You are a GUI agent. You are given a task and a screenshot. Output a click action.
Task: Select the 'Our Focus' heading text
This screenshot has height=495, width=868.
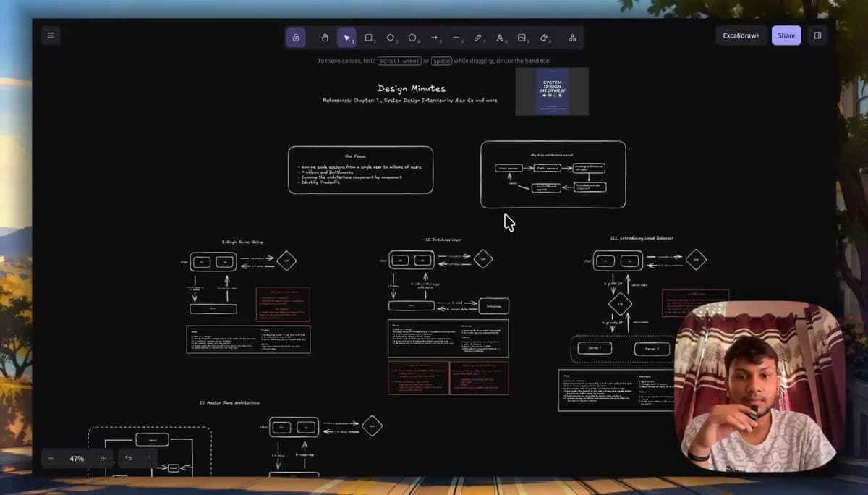355,156
